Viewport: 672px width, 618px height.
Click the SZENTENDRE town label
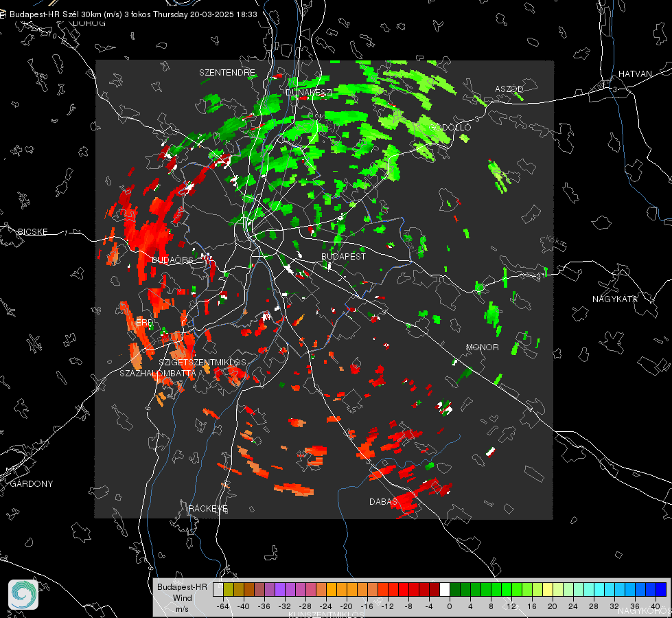click(227, 73)
